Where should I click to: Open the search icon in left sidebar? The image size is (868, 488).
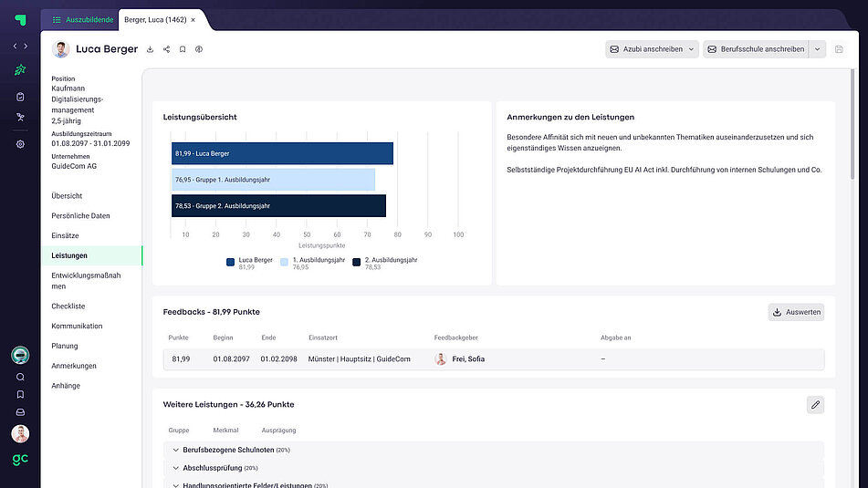pos(20,377)
